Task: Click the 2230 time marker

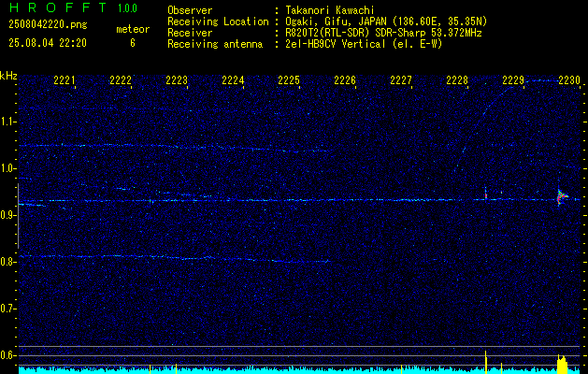Action: point(569,80)
